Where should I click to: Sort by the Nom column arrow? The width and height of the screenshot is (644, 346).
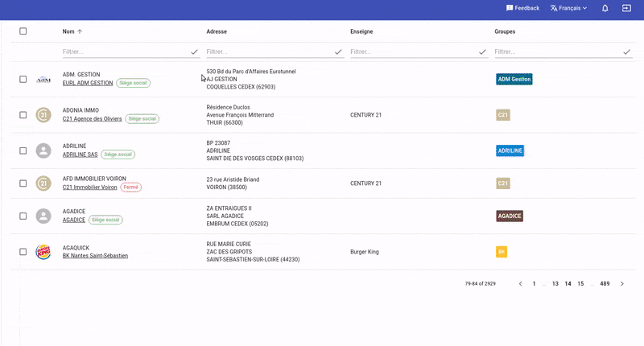80,31
